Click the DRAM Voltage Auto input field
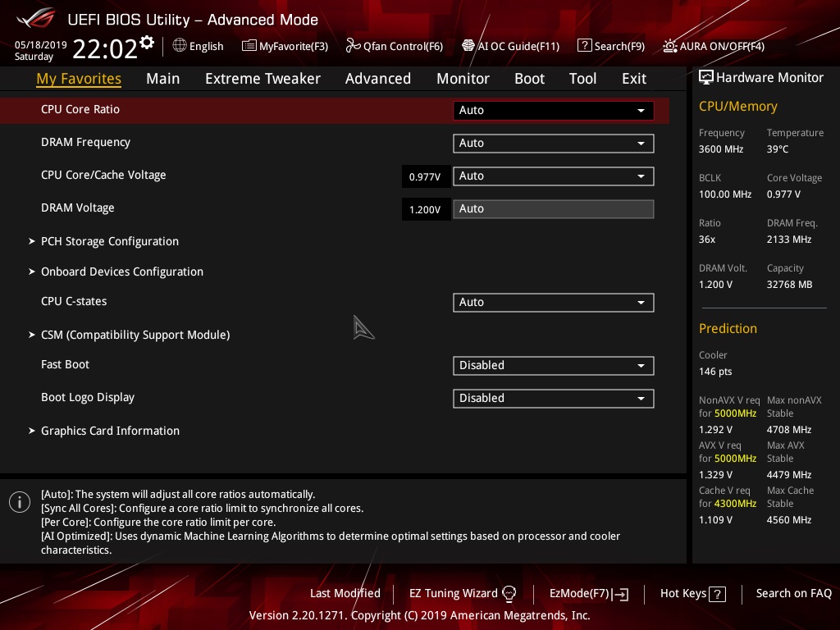This screenshot has width=840, height=630. [554, 209]
